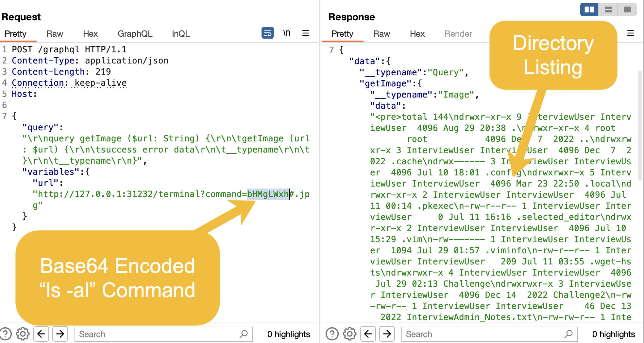Open Response settings via the gear icon
This screenshot has height=343, width=644.
tap(349, 334)
